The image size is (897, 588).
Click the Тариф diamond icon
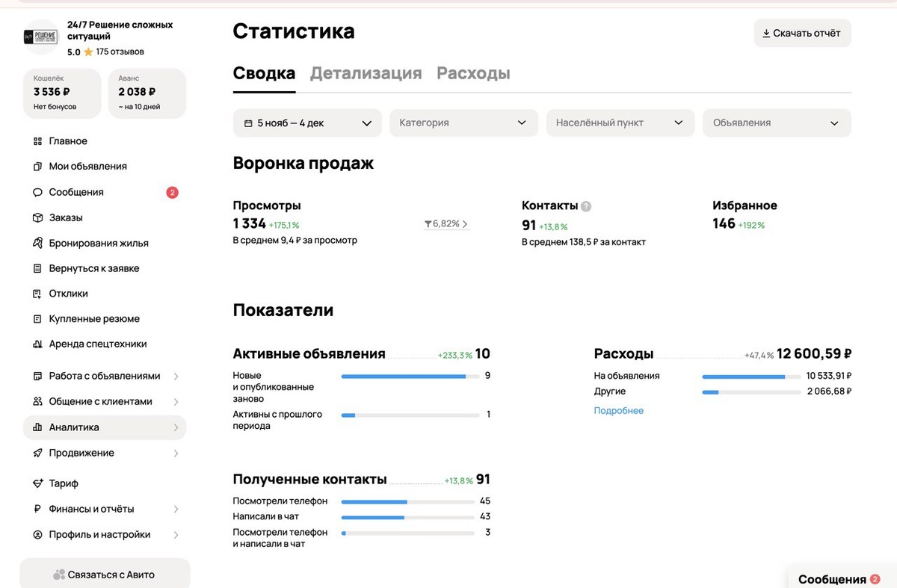[x=37, y=483]
